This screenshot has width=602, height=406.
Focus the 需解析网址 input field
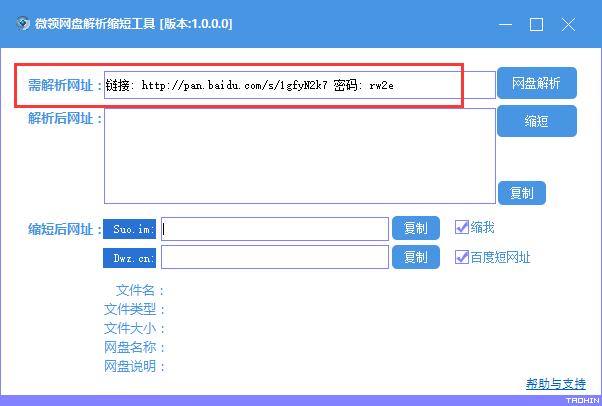[x=299, y=85]
